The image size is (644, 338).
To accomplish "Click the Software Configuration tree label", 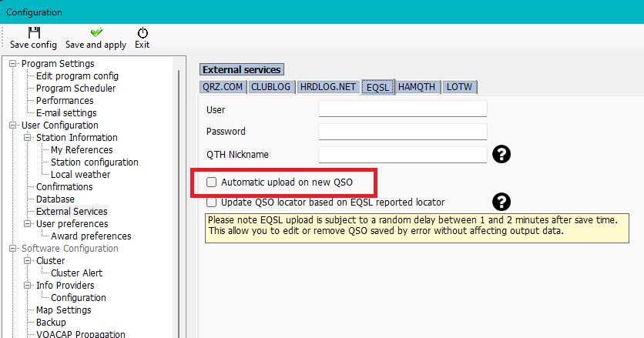I will pos(70,249).
